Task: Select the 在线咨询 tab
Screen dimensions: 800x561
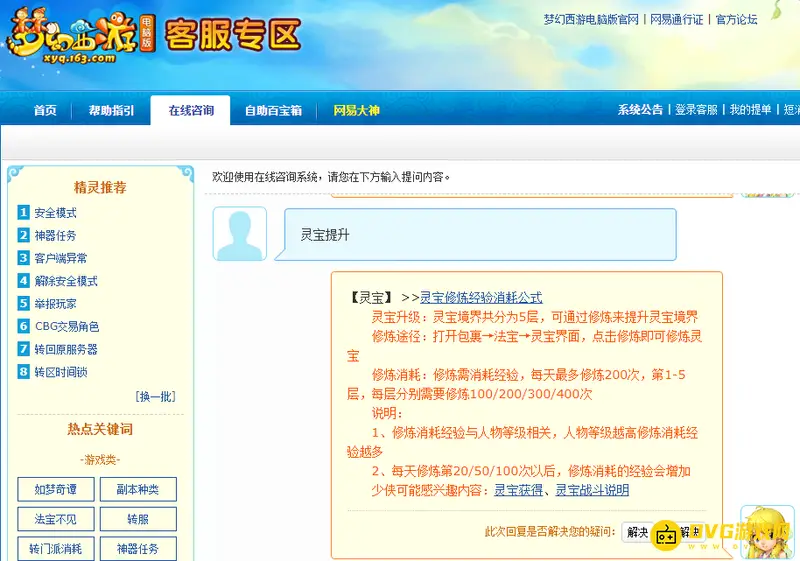Action: click(191, 110)
